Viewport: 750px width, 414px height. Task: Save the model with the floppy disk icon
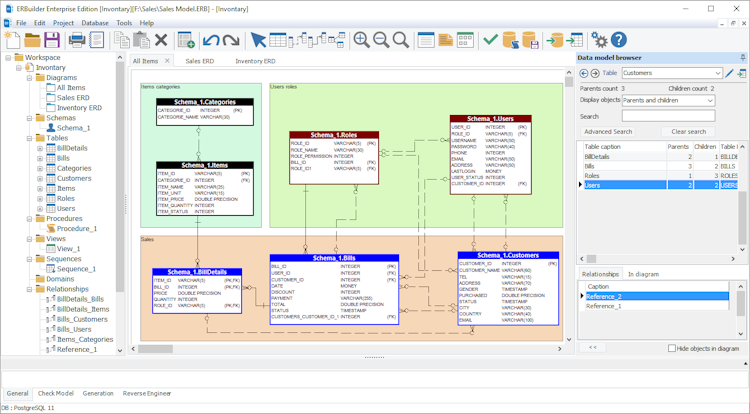click(52, 40)
